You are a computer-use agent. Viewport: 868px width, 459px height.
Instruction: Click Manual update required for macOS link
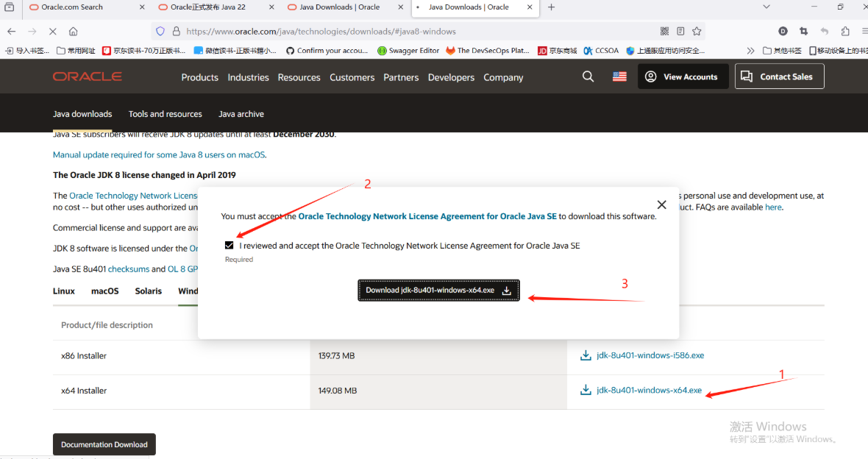159,155
